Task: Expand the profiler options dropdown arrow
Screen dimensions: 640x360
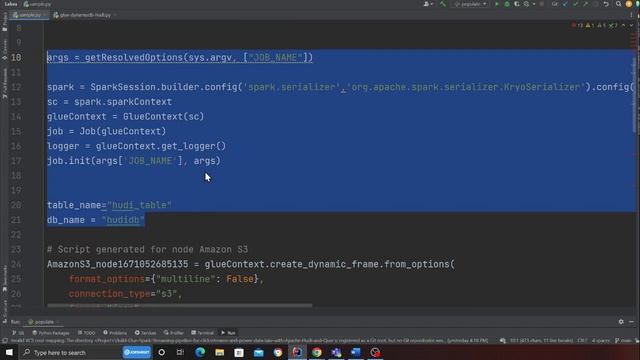Action: tap(534, 4)
